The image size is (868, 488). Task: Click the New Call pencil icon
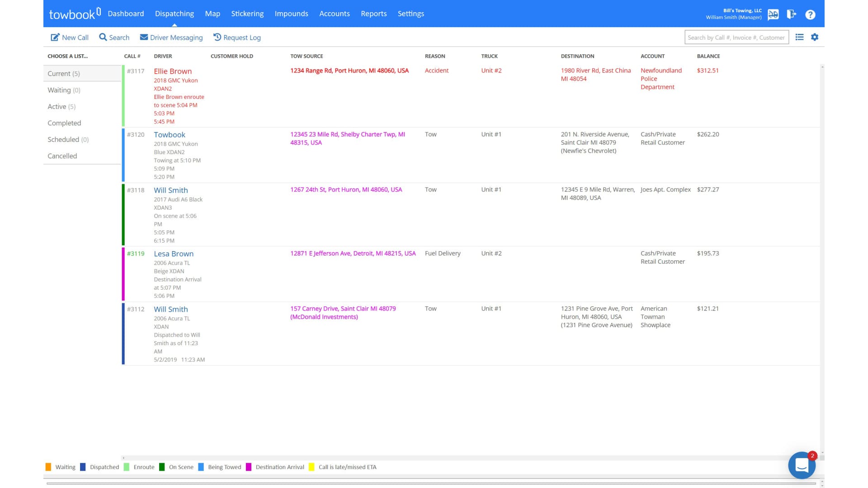(55, 38)
